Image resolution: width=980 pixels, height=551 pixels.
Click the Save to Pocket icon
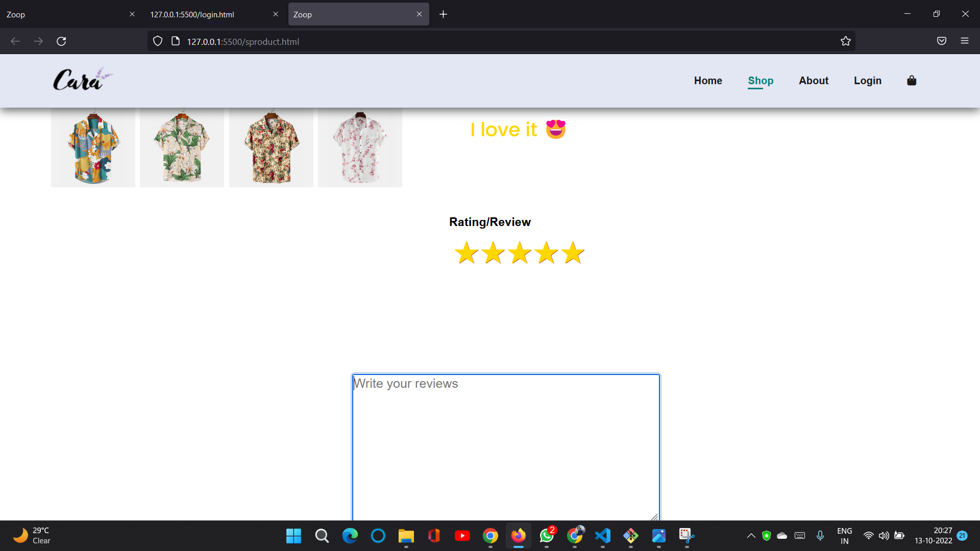[x=942, y=41]
